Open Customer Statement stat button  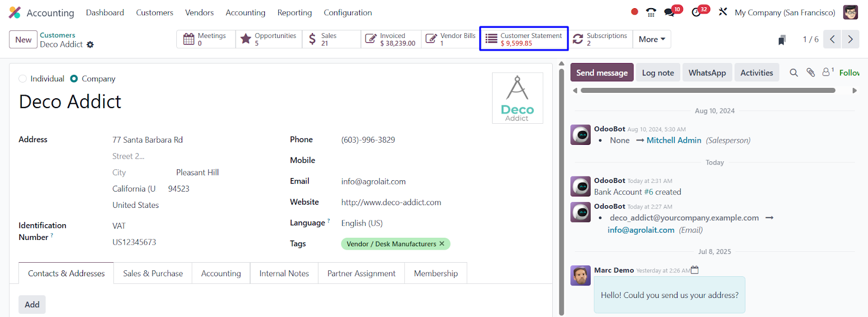coord(524,39)
